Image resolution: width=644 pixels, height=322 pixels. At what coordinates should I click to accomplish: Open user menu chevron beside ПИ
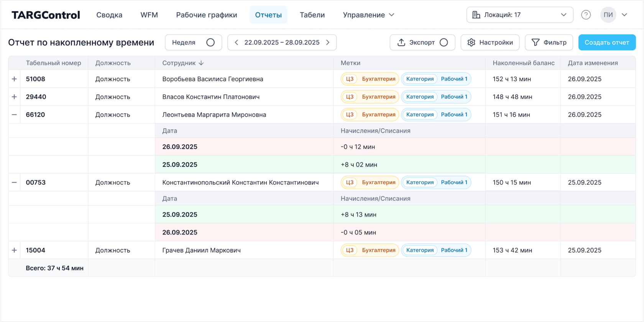click(624, 15)
